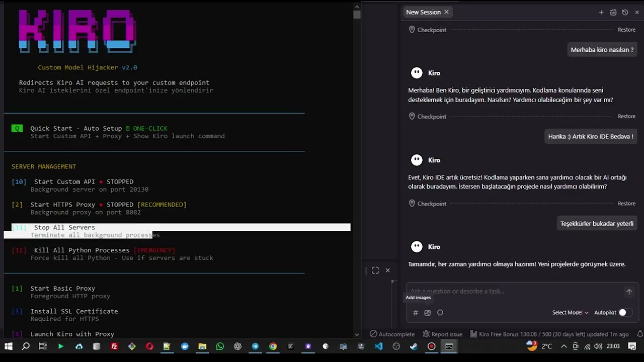The image size is (644, 362).
Task: Click terminal scrollbar thumb at top
Action: pyautogui.click(x=357, y=14)
